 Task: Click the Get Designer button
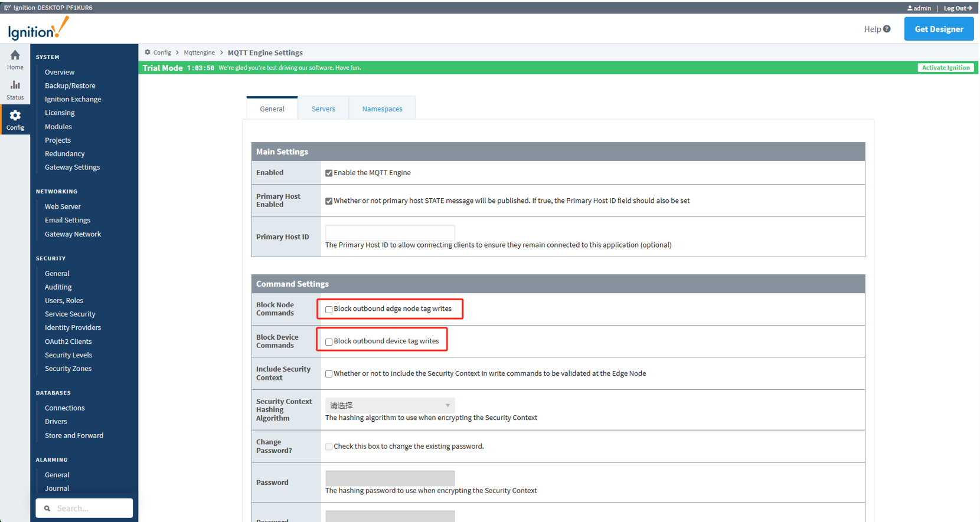939,29
